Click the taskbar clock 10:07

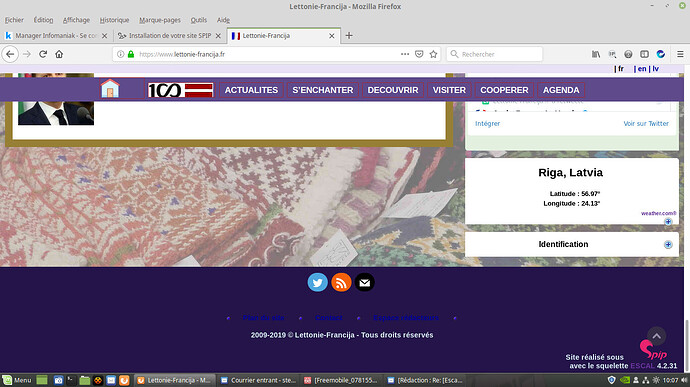(670, 380)
